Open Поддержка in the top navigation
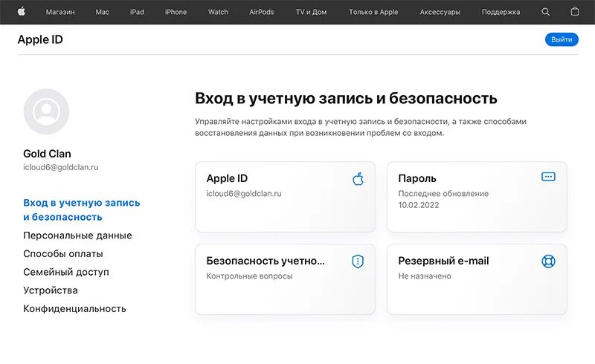Viewport: 595px width, 364px height. coord(501,12)
